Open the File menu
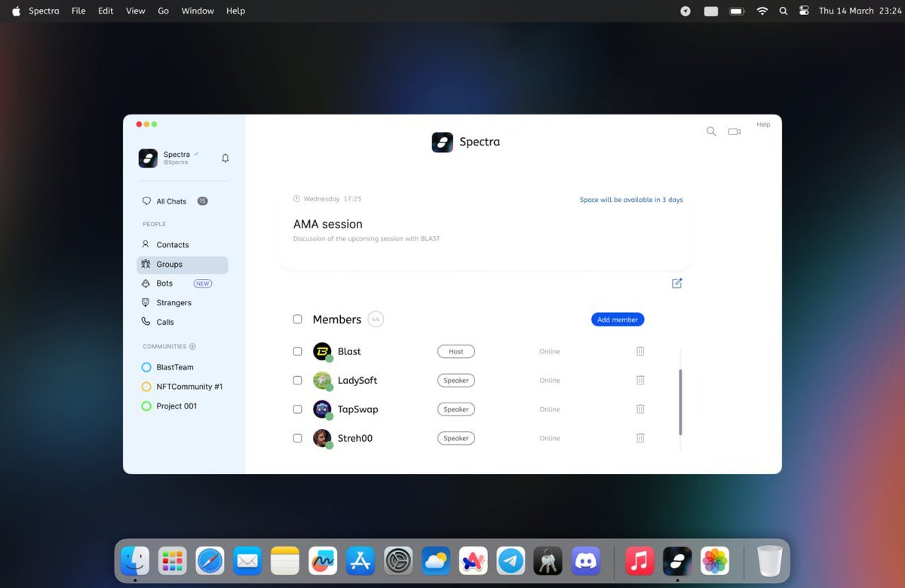 coord(78,11)
